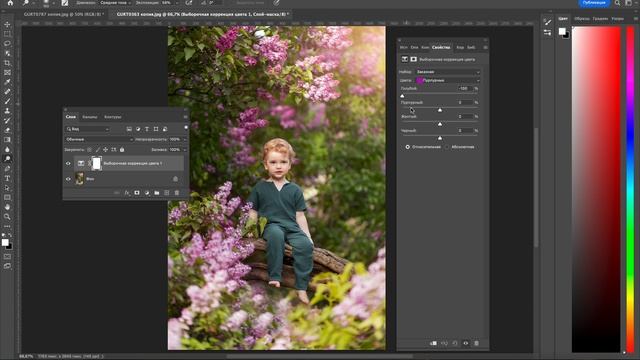Toggle lock position icon
Image resolution: width=640 pixels, height=360 pixels.
[105, 150]
